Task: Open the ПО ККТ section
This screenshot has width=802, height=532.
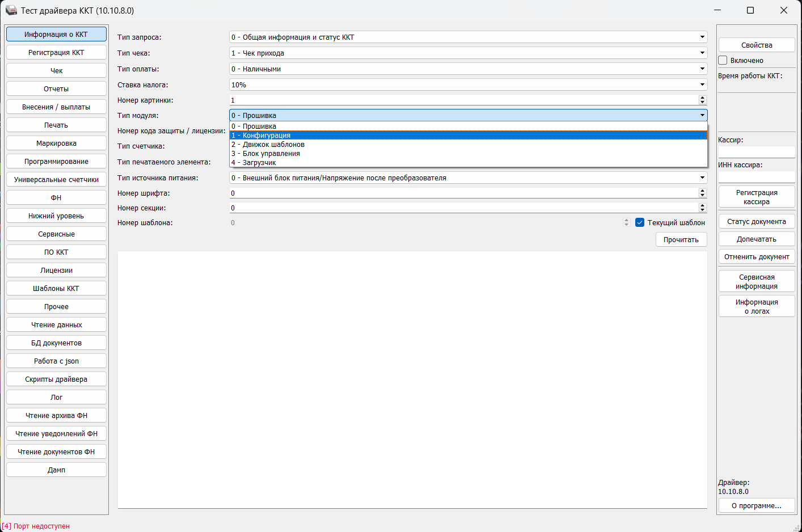Action: click(56, 252)
